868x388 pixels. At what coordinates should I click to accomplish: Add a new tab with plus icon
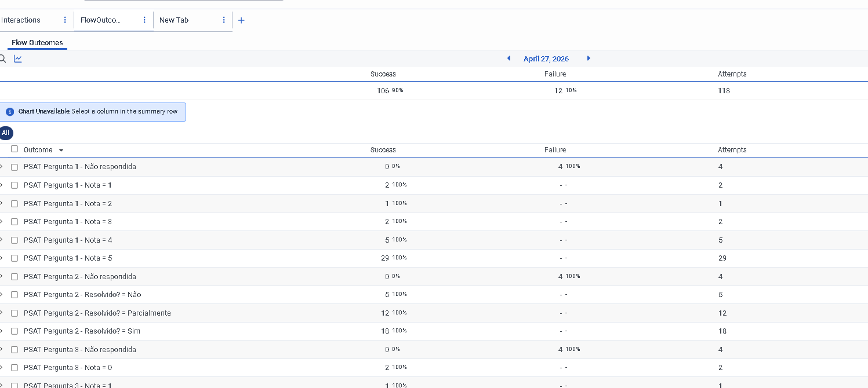(242, 20)
